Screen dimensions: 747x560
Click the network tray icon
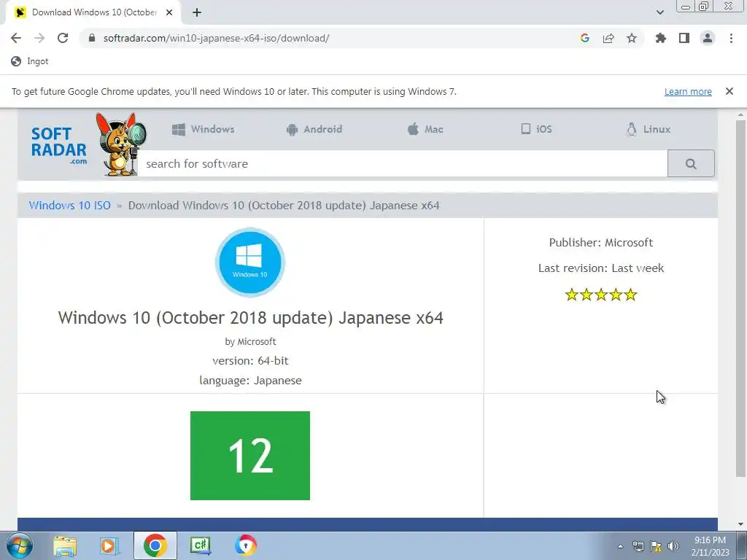pyautogui.click(x=638, y=546)
